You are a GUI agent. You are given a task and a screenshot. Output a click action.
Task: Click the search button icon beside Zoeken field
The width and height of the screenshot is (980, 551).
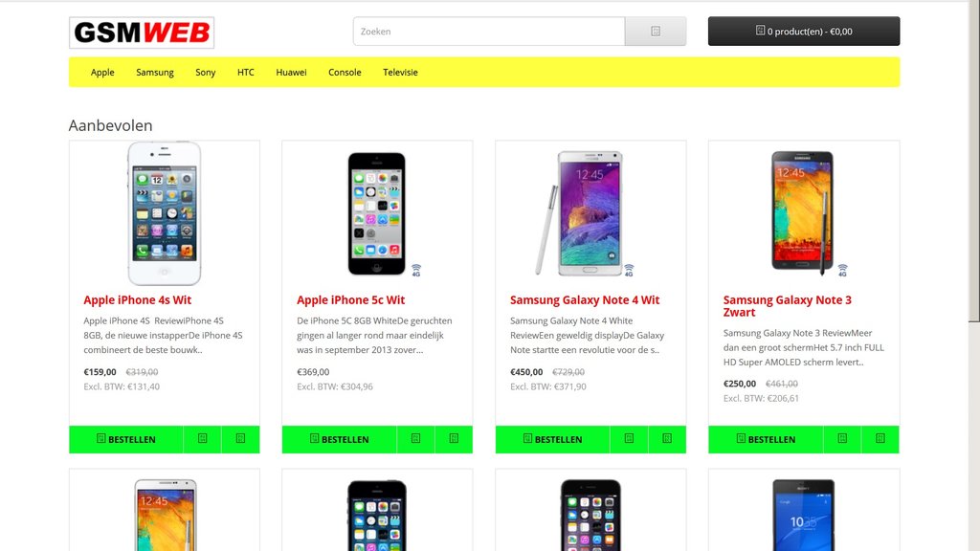655,32
